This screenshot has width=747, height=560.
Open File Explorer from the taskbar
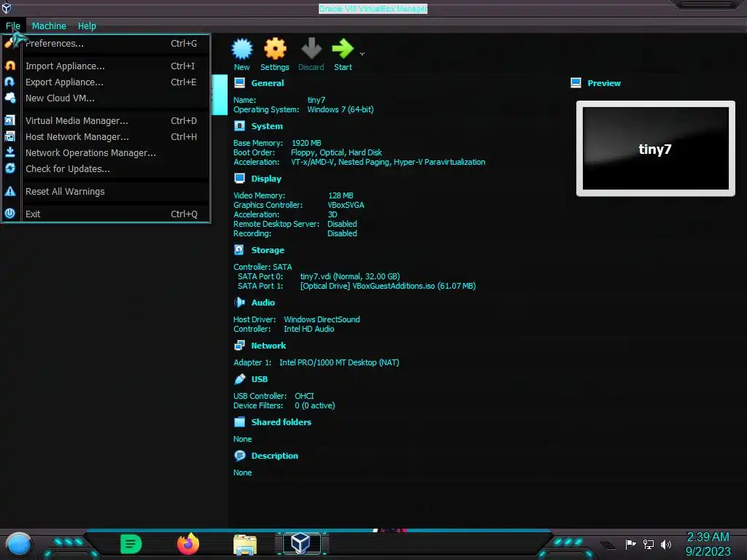click(x=245, y=544)
